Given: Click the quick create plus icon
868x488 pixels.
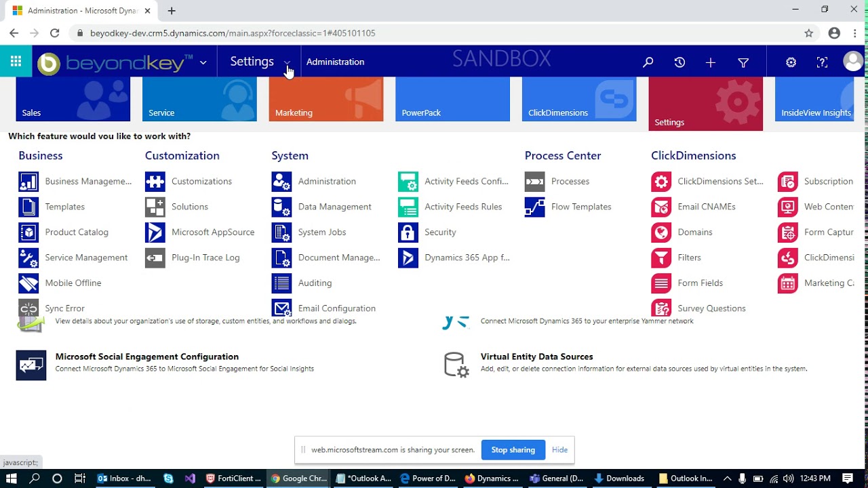Looking at the screenshot, I should (x=711, y=62).
